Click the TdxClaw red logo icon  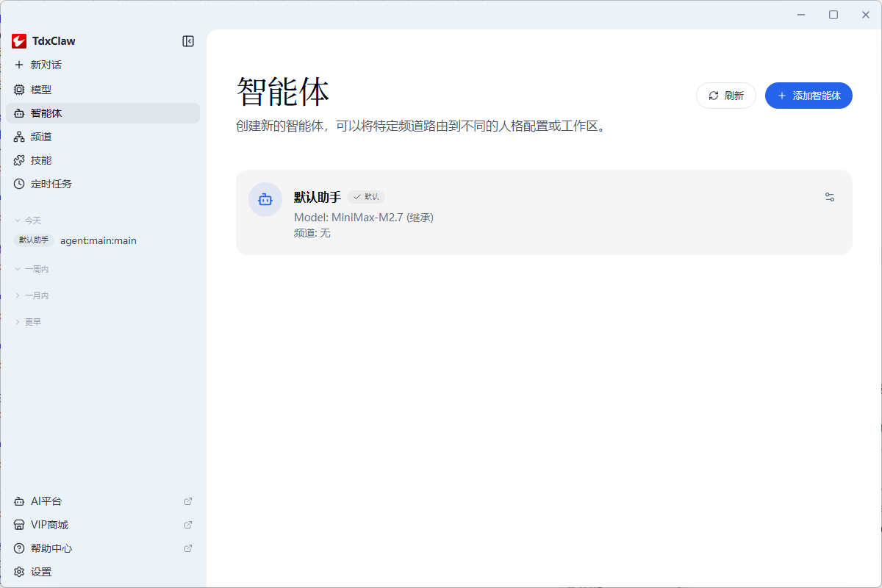[x=19, y=41]
